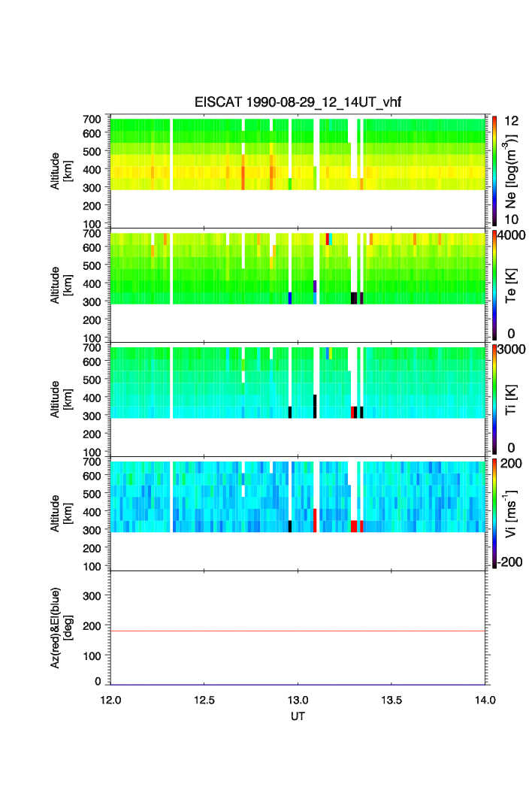Select the Ne [log(m-3)] colorbar label
This screenshot has height=799, width=532.
511,171
